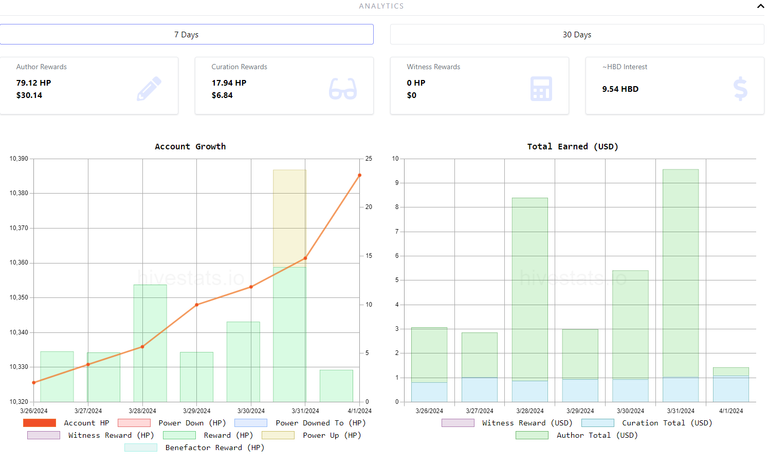Click the Account HP legend label
The height and width of the screenshot is (454, 768).
86,423
